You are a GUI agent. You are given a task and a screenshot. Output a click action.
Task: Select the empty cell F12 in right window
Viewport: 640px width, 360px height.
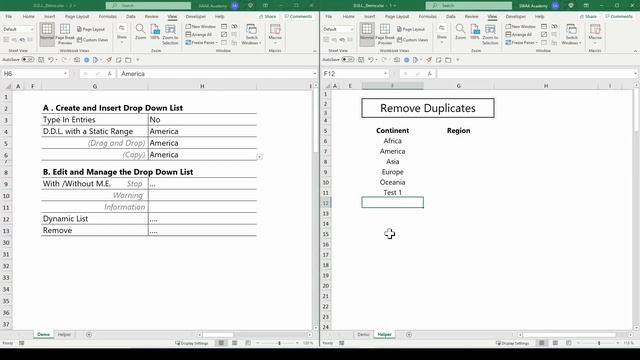393,202
